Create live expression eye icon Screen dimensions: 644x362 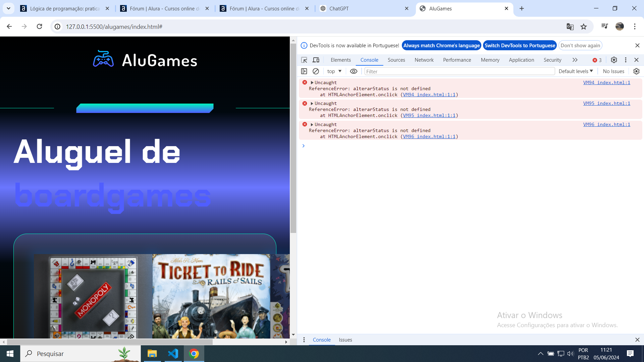click(354, 71)
